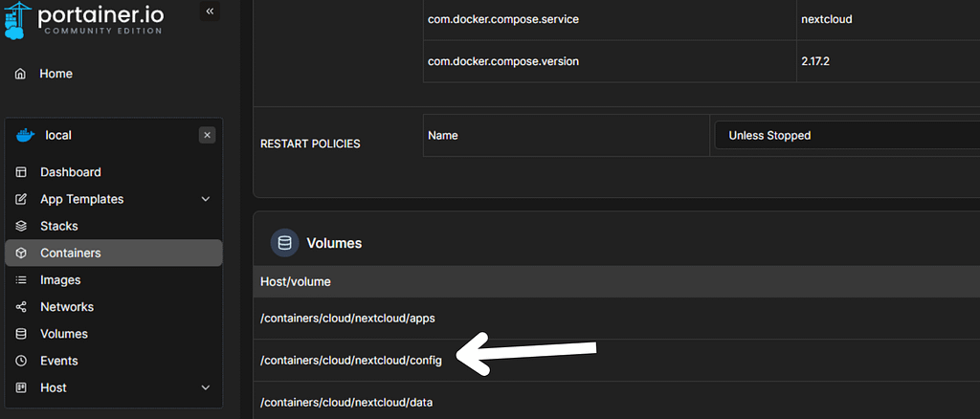
Task: Expand the Host submenu chevron
Action: [x=205, y=387]
